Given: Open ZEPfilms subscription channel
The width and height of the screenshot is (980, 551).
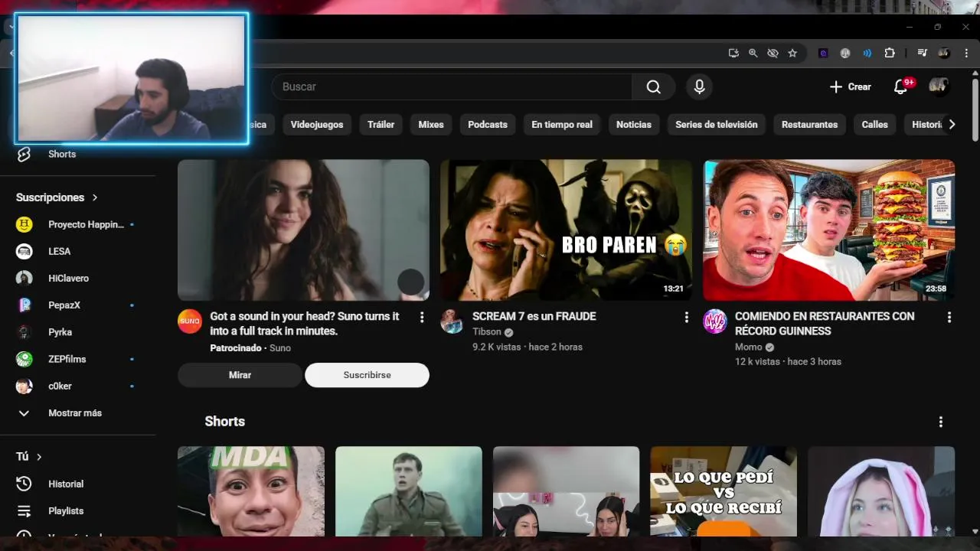Looking at the screenshot, I should point(78,359).
